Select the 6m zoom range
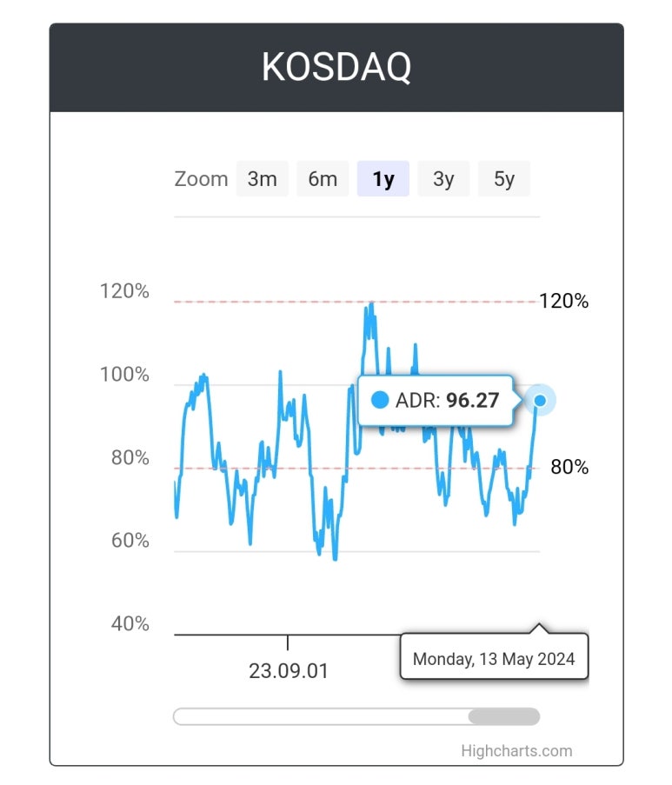Viewport: 672px width, 785px height. (323, 179)
